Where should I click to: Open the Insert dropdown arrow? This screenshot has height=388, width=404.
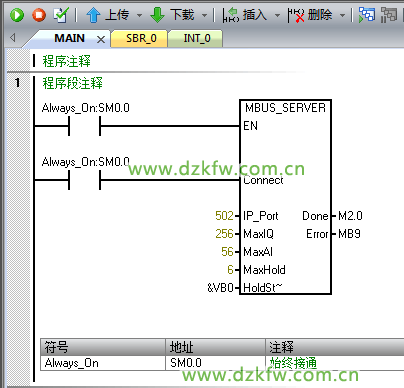click(x=277, y=15)
